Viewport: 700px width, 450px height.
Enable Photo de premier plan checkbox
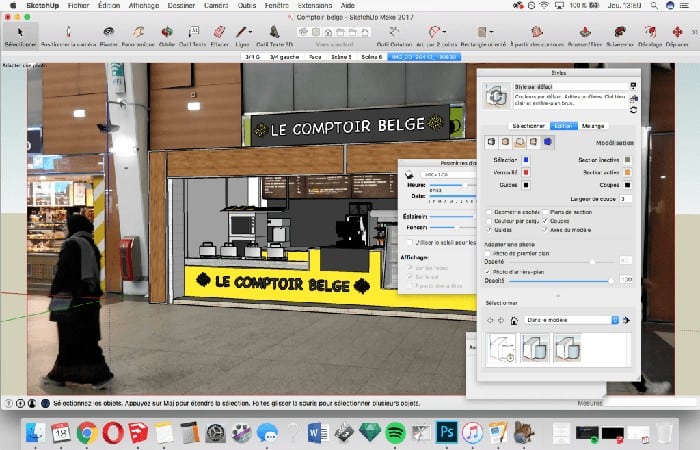[488, 253]
